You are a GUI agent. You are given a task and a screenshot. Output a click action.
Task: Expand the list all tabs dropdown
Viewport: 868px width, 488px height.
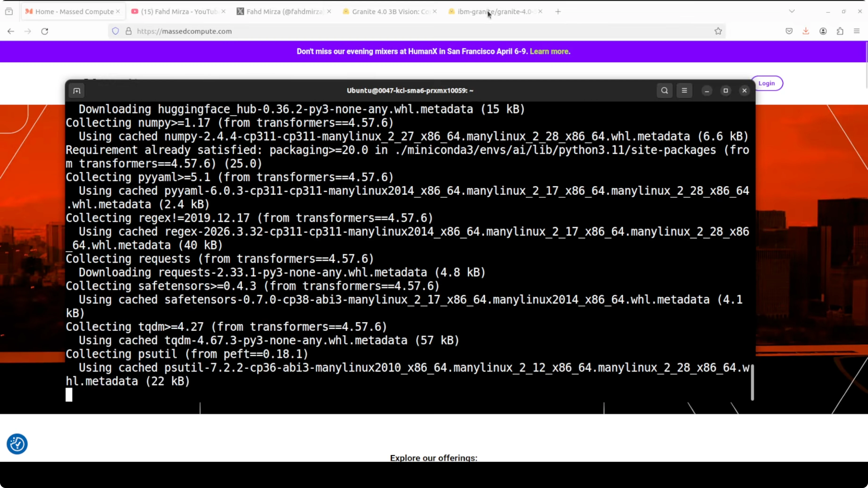pos(792,12)
